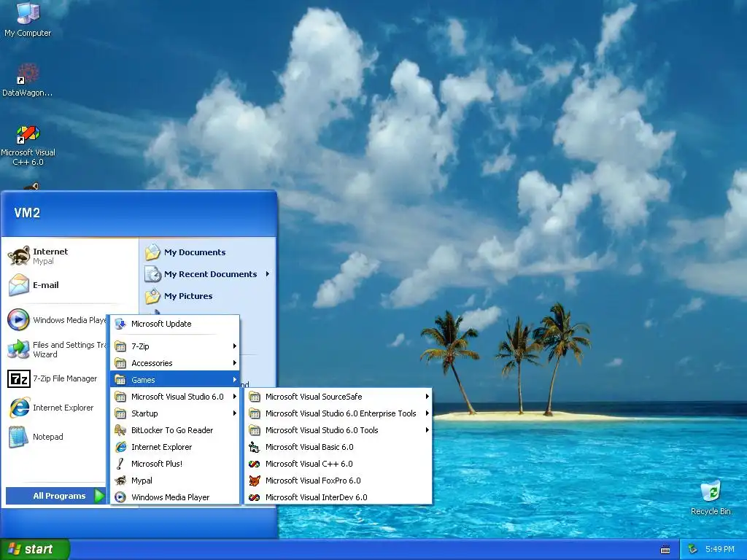This screenshot has width=747, height=560.
Task: Click the All Programs button
Action: pos(55,496)
